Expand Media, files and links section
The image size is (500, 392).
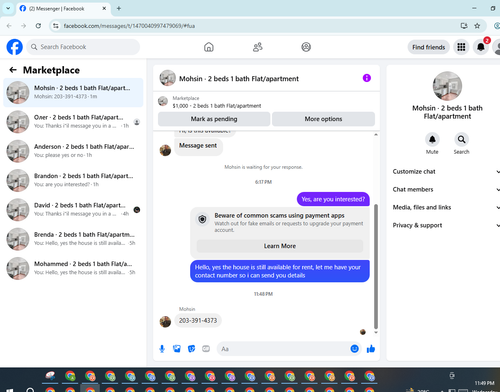[446, 207]
